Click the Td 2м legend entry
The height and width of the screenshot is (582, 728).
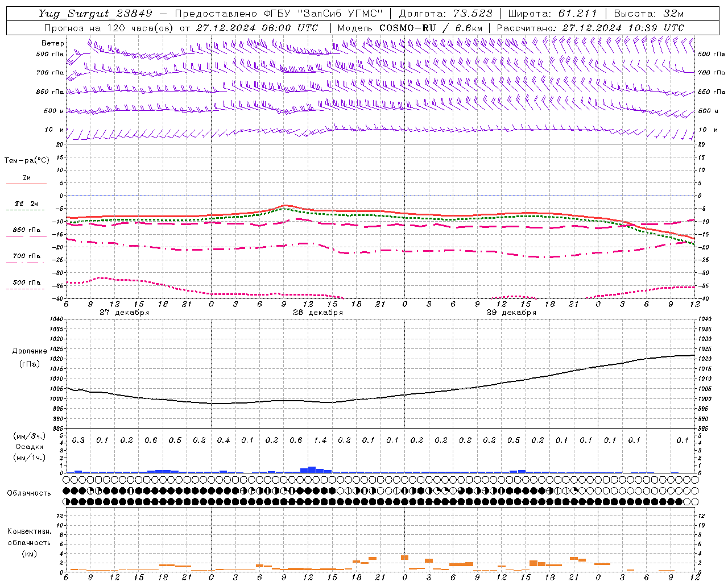pyautogui.click(x=26, y=203)
